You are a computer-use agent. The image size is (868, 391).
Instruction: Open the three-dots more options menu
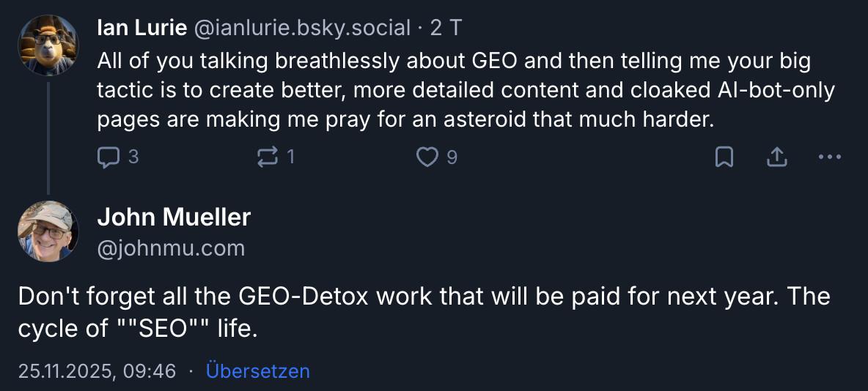click(x=829, y=157)
